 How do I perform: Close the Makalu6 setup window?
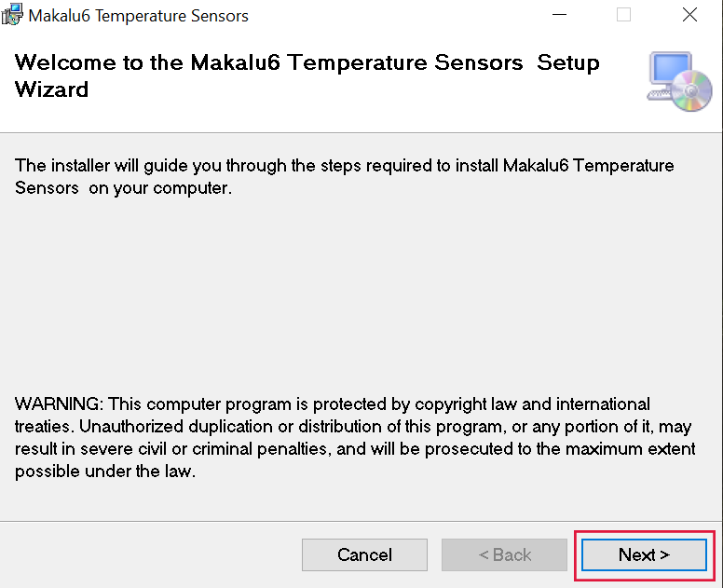[689, 15]
